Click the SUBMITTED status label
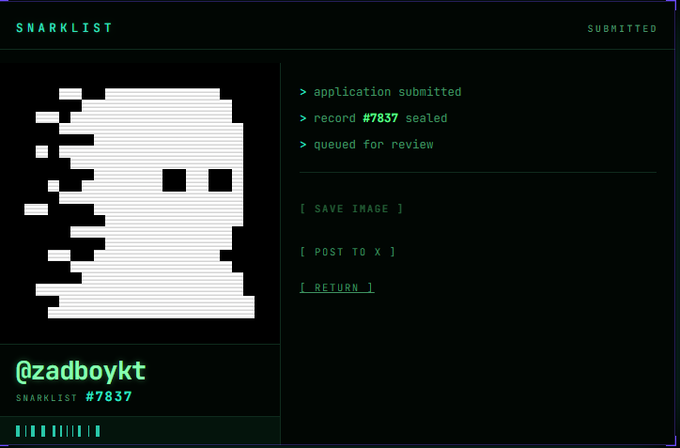The height and width of the screenshot is (448, 680). click(x=622, y=29)
